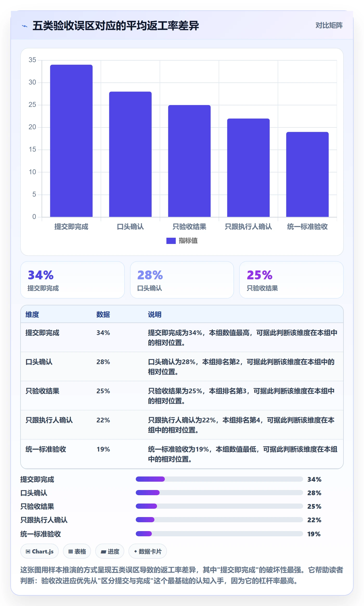Open the 34% 提交即完成 data card
The height and width of the screenshot is (606, 364).
point(73,280)
